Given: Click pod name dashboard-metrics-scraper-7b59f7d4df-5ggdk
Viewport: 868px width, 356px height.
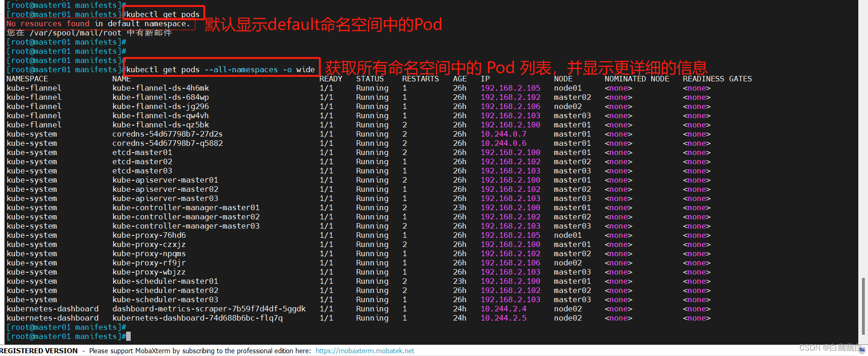Looking at the screenshot, I should coord(209,309).
